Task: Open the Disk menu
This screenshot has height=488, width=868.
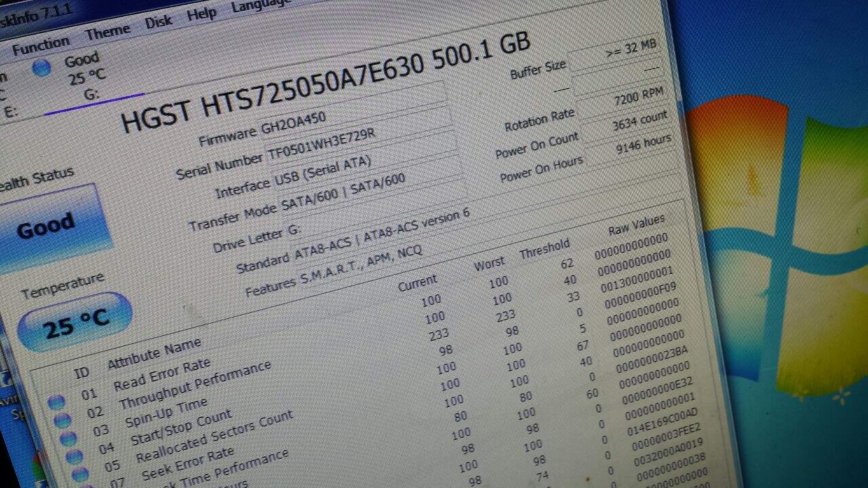Action: [x=159, y=21]
